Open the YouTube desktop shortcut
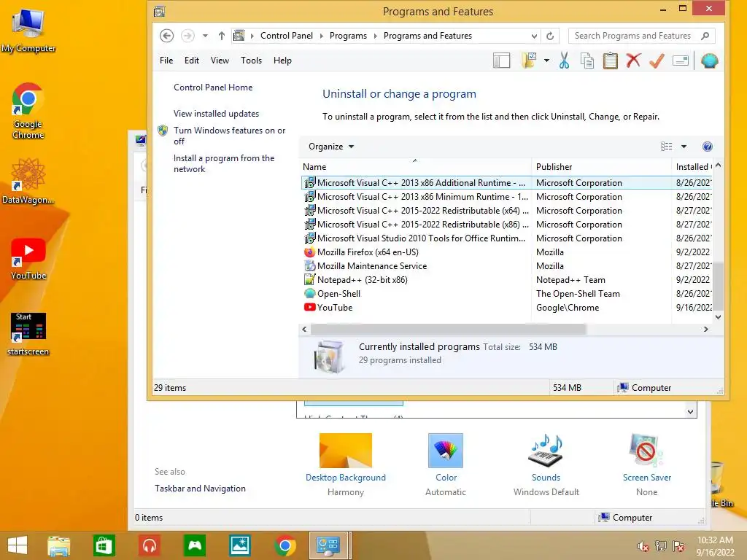The image size is (747, 560). pyautogui.click(x=28, y=259)
